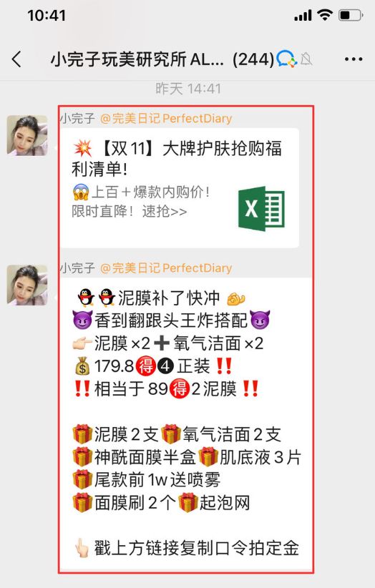Open the three-dot chat options menu
375x588 pixels.
(x=354, y=59)
